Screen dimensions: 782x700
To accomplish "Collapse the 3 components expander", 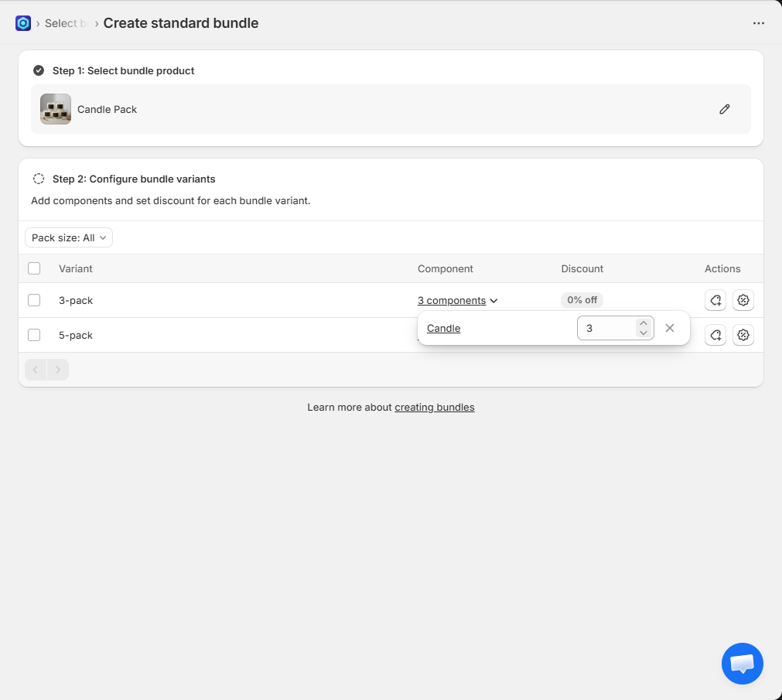I will pyautogui.click(x=457, y=300).
